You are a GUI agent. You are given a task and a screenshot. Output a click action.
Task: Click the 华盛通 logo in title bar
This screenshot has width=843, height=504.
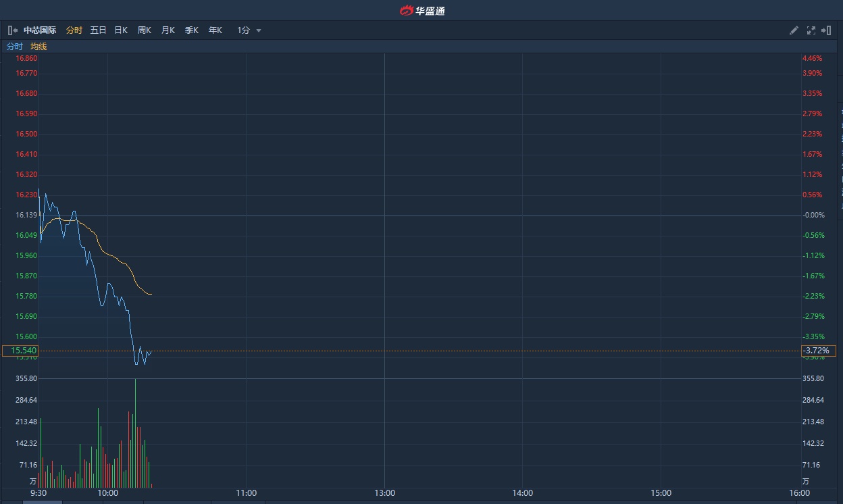pos(422,10)
